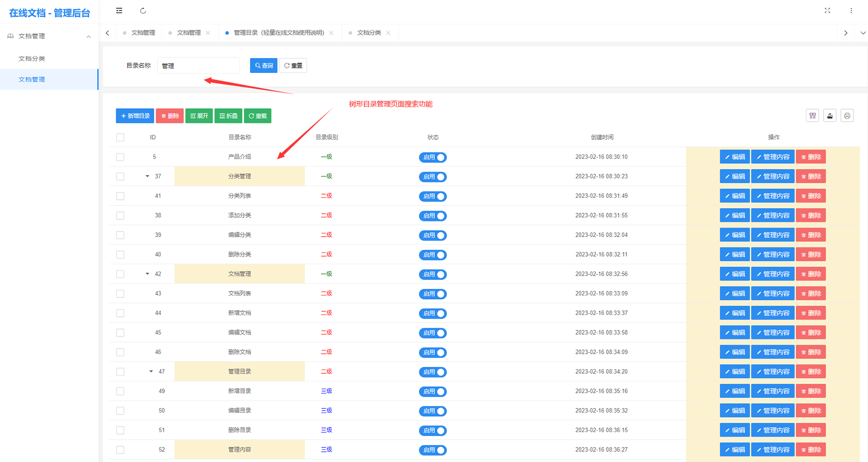Click the export table icon
Viewport: 868px width, 462px height.
click(x=830, y=116)
